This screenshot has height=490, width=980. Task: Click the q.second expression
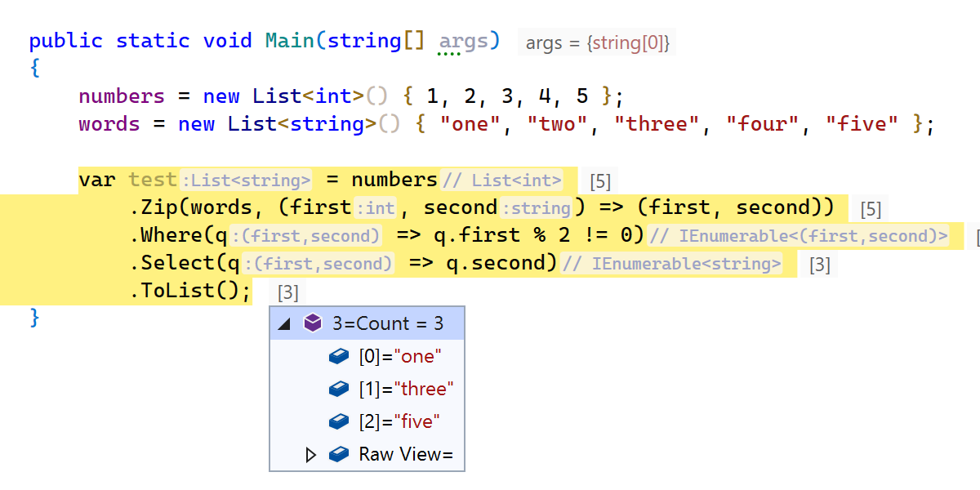click(495, 263)
